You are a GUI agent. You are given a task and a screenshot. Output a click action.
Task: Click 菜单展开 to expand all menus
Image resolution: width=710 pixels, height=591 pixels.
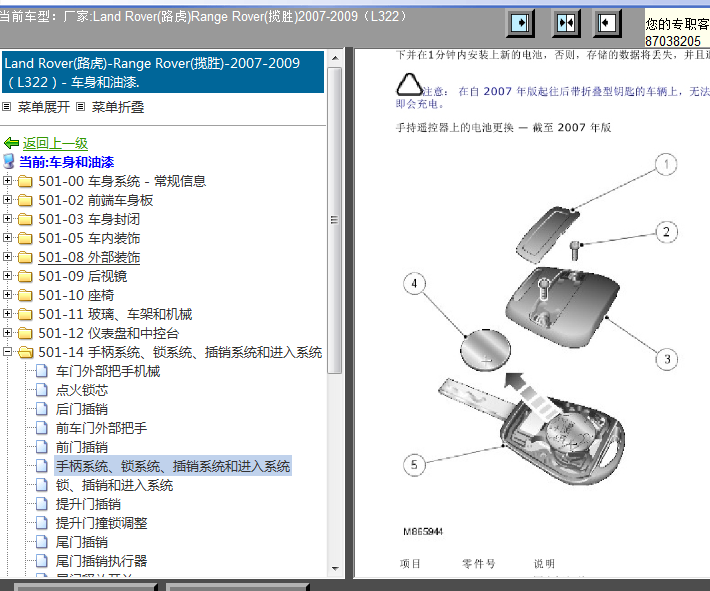click(43, 107)
